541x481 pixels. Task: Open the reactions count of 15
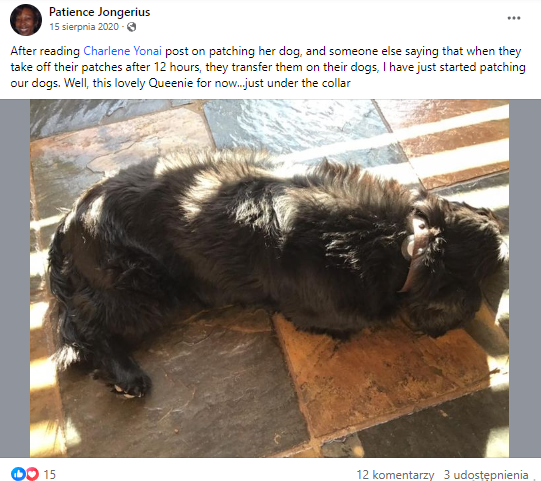click(49, 474)
